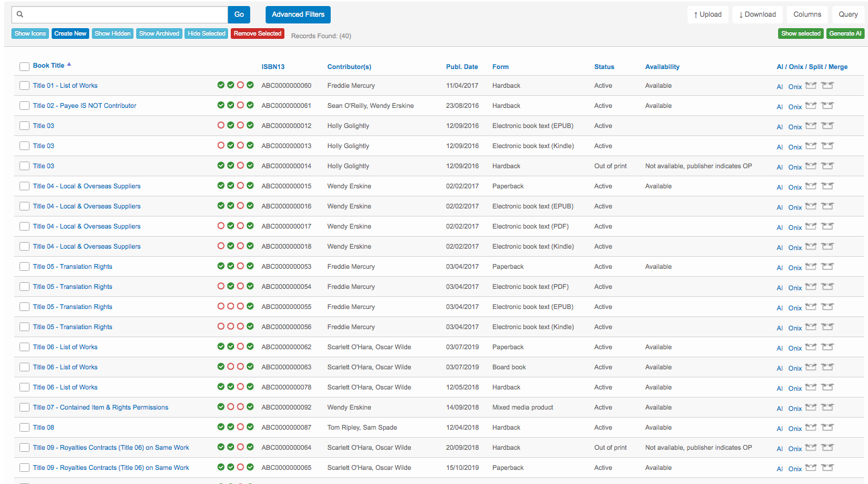Click the Split icon for ISBN ABC0000000078
868x484 pixels.
coord(811,387)
